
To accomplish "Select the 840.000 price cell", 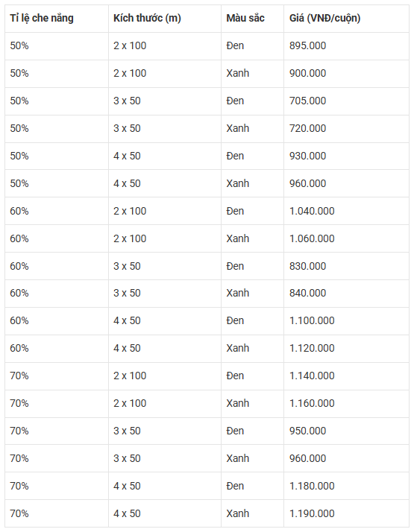I will 346,293.
